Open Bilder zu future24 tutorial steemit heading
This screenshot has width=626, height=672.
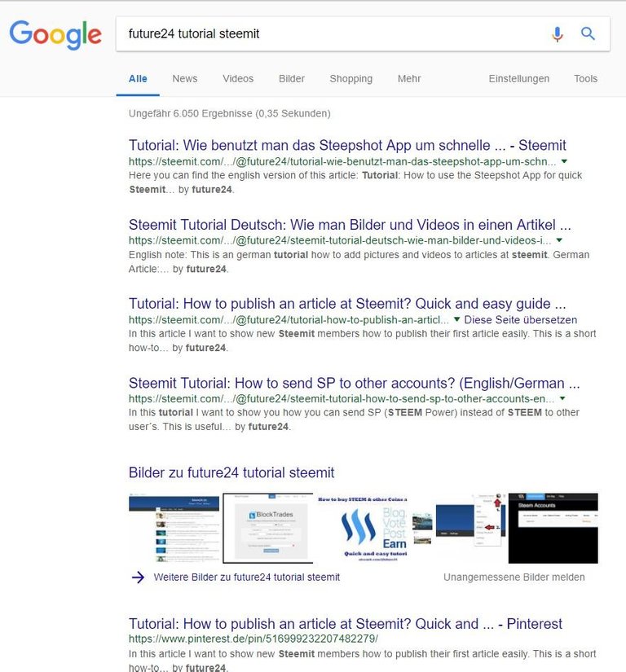tap(231, 472)
